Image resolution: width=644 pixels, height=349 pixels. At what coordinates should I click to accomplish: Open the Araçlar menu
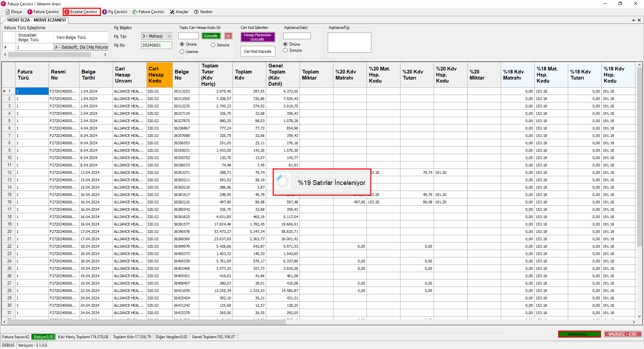click(x=179, y=12)
